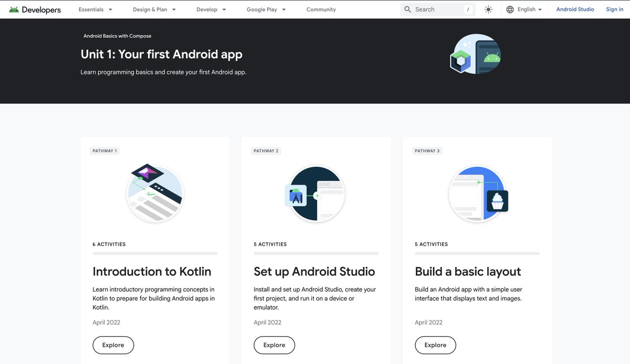
Task: Click the Unit 1: Your first Android app heading
Action: (x=162, y=54)
